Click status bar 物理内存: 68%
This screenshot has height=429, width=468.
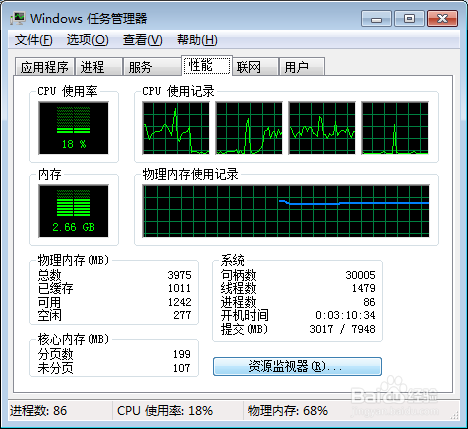288,411
